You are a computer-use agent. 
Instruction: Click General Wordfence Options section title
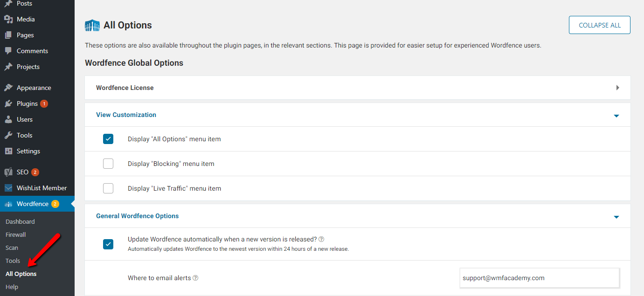pyautogui.click(x=138, y=216)
